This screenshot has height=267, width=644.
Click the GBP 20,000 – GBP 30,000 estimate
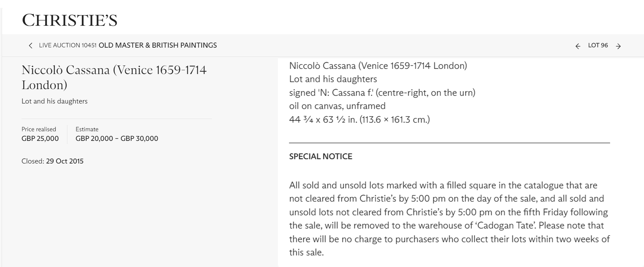click(x=117, y=138)
